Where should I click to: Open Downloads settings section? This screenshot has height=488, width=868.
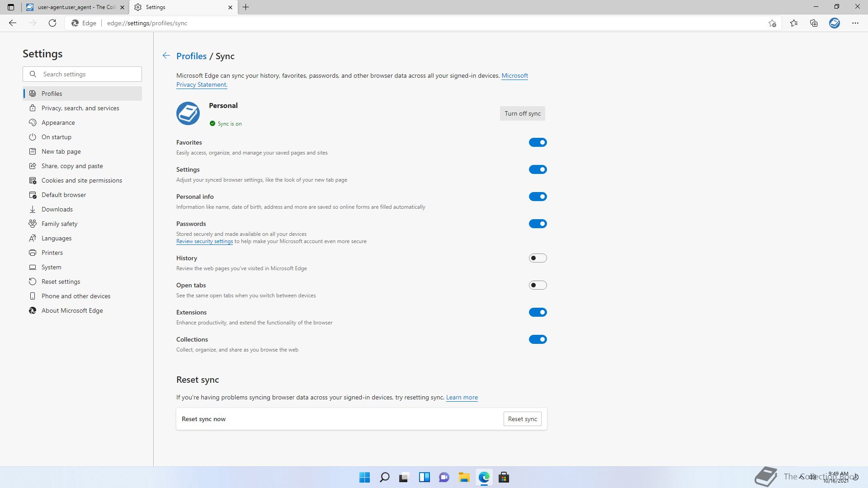(82, 209)
